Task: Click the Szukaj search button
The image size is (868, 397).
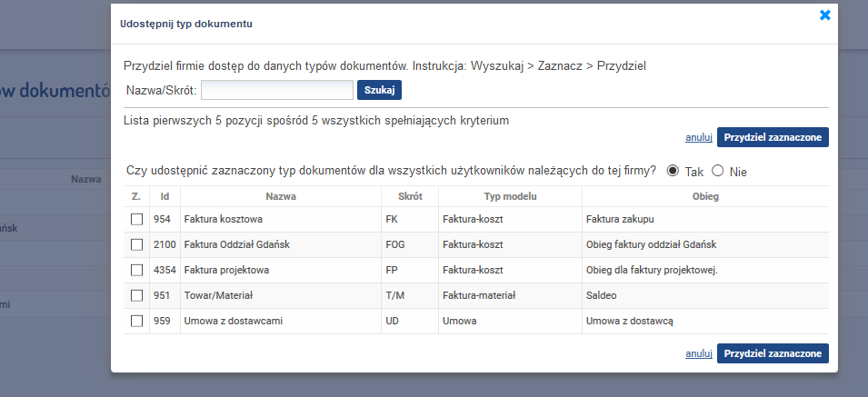Action: pyautogui.click(x=379, y=90)
